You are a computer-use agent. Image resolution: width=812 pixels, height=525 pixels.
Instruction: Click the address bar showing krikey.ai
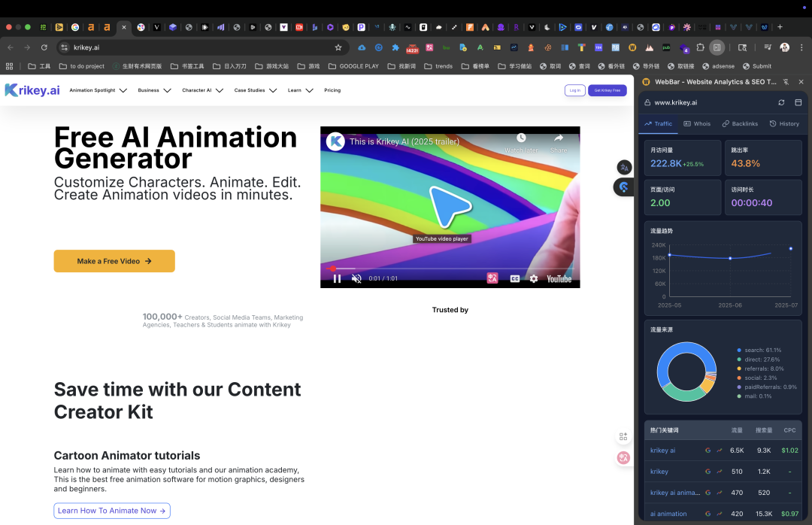pyautogui.click(x=202, y=47)
